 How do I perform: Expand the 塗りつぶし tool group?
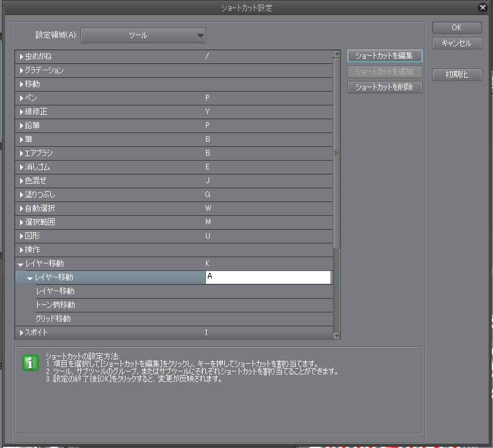pyautogui.click(x=21, y=195)
